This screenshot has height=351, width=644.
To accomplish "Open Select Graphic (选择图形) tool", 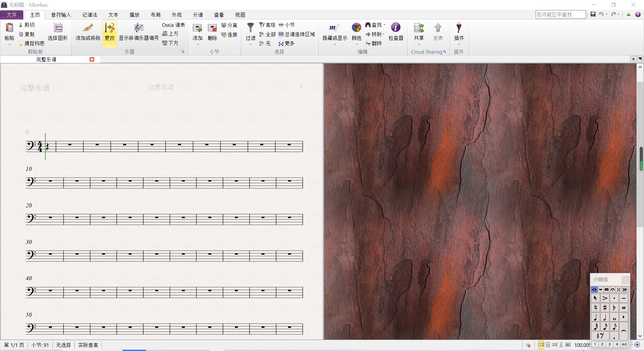I will pyautogui.click(x=58, y=32).
